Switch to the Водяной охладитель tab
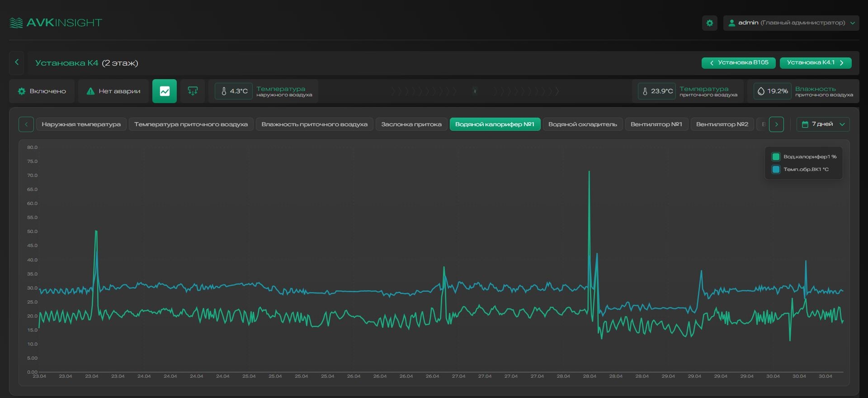This screenshot has width=868, height=398. [583, 124]
